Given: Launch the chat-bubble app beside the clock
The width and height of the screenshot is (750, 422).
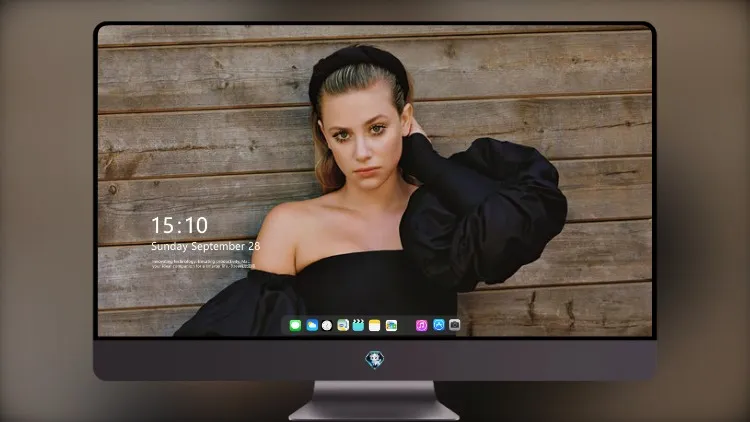Looking at the screenshot, I should pos(343,325).
